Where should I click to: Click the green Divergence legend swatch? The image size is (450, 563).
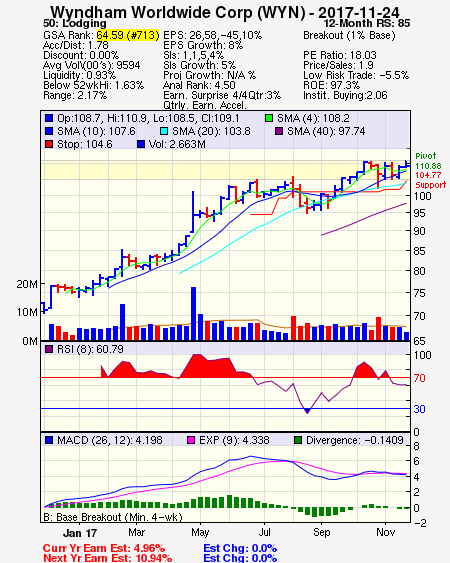[x=297, y=440]
